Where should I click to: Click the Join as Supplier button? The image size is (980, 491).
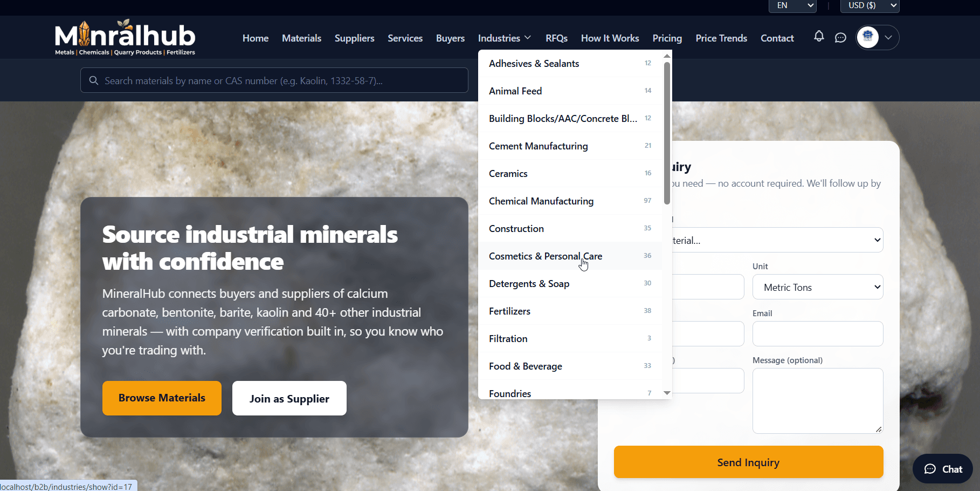pos(289,398)
